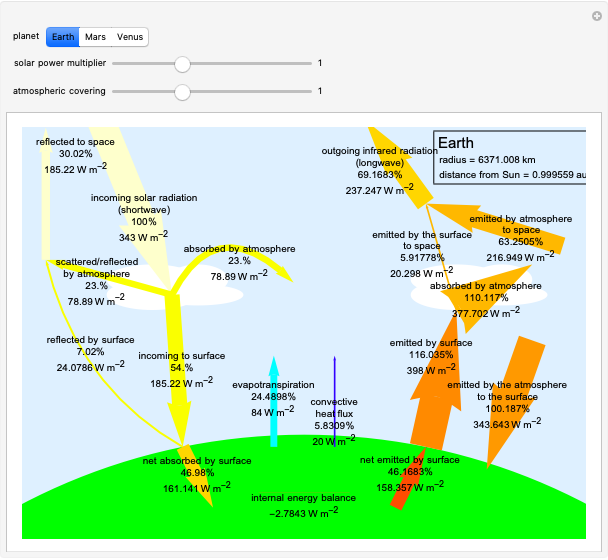The width and height of the screenshot is (608, 560).
Task: Click the yellow incoming to surface arrow
Action: click(x=178, y=400)
